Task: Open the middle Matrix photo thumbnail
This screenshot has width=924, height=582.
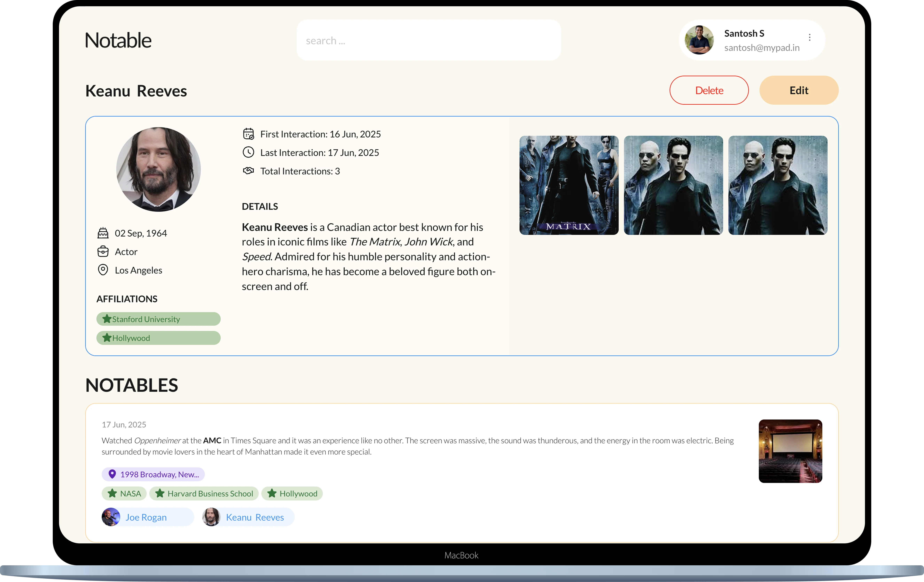Action: pos(673,185)
